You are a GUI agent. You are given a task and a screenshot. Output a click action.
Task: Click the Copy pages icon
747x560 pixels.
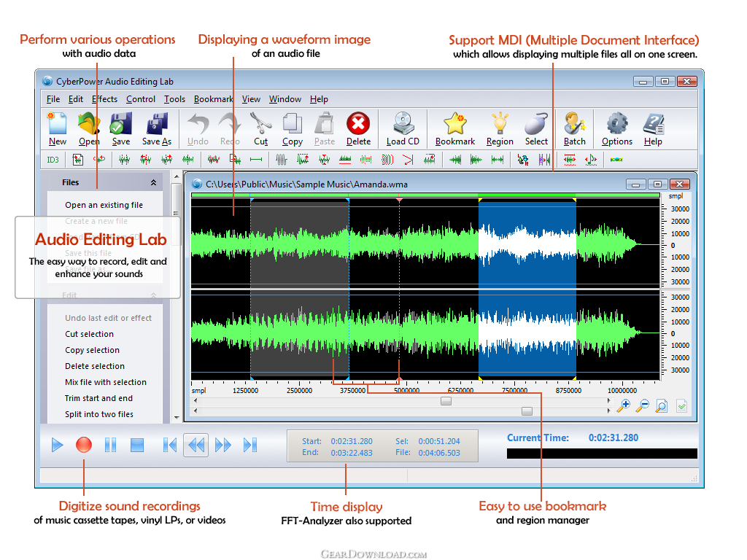coord(292,124)
